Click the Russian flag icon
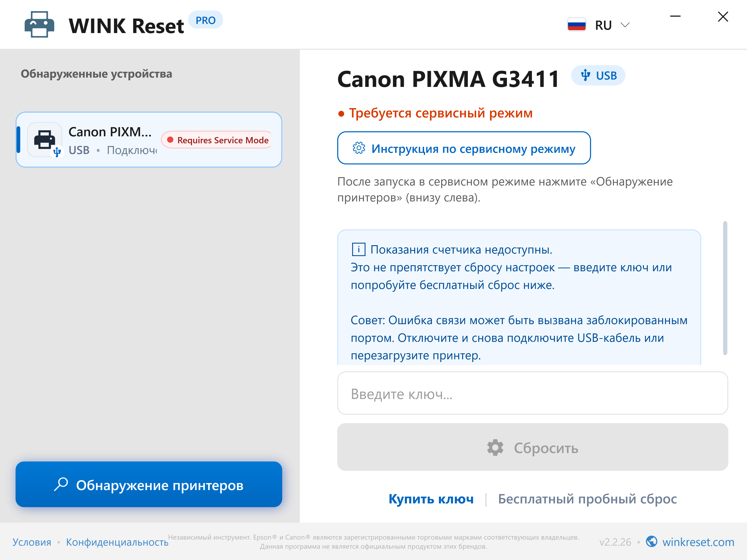This screenshot has height=560, width=747. (576, 25)
